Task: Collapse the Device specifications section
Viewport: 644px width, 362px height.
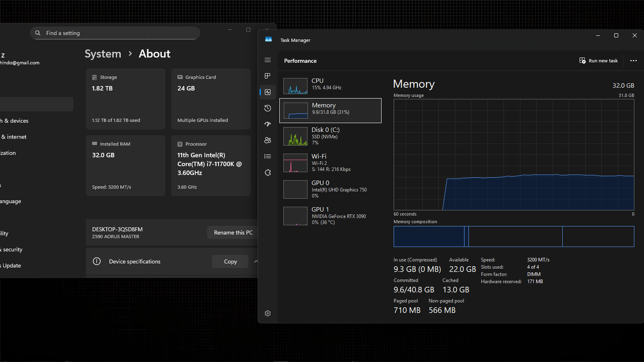Action: click(x=256, y=261)
